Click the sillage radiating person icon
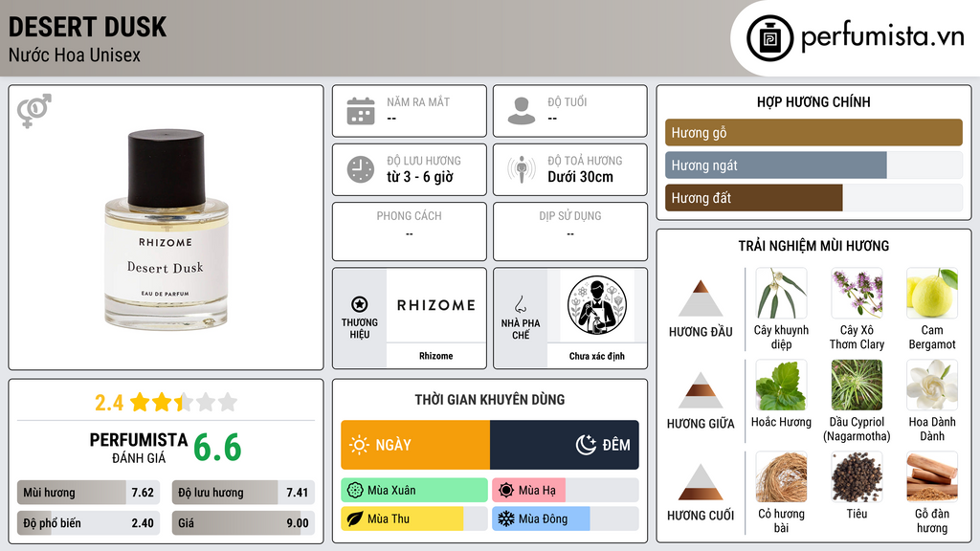Screen dimensions: 980x551 coord(522,169)
